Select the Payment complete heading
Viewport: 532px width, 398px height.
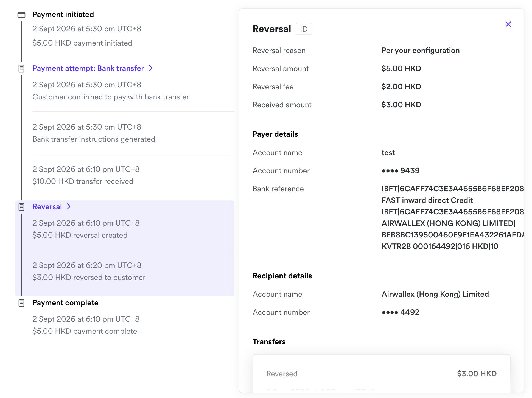pos(65,303)
